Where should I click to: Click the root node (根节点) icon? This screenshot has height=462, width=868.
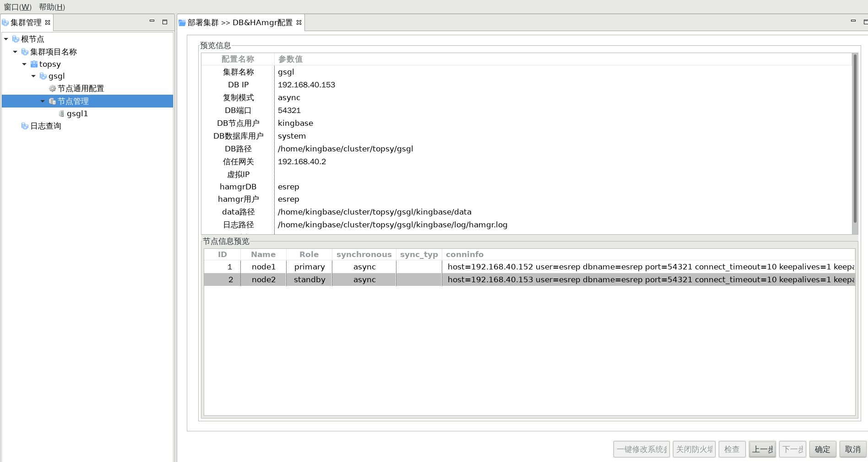point(16,39)
